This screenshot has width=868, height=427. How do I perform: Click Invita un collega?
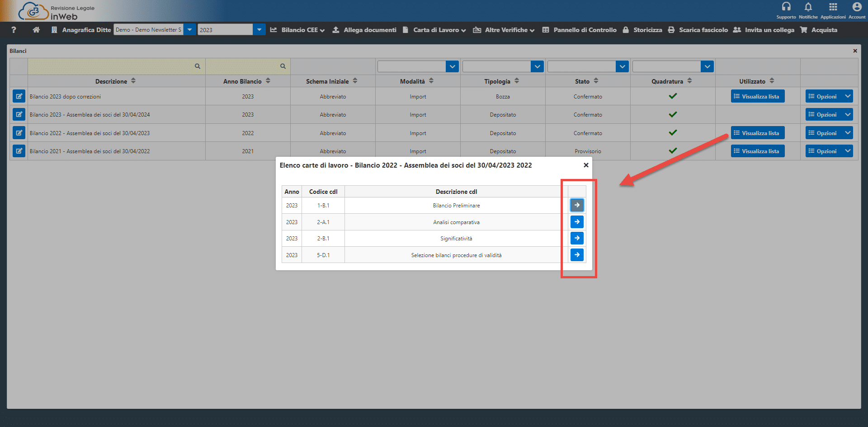click(764, 30)
